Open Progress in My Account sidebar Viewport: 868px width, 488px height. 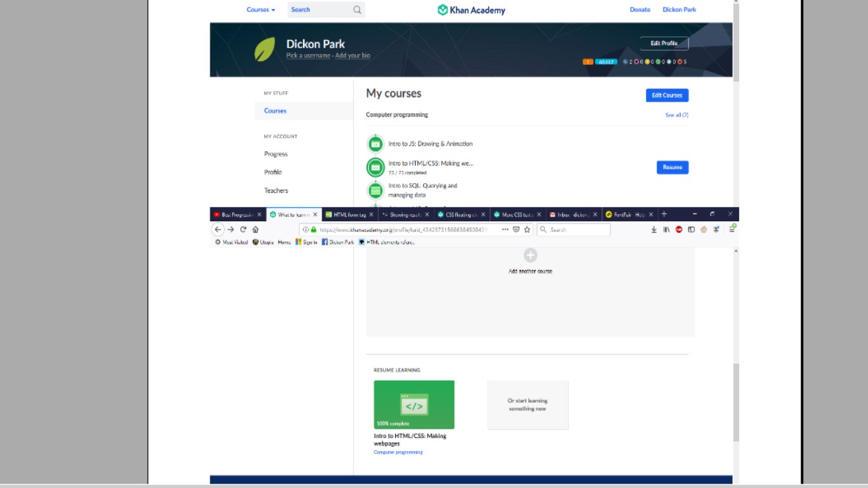276,154
